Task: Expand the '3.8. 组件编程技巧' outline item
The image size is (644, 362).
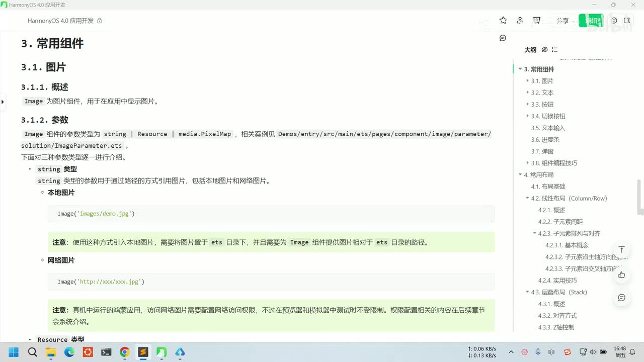Action: (x=527, y=163)
